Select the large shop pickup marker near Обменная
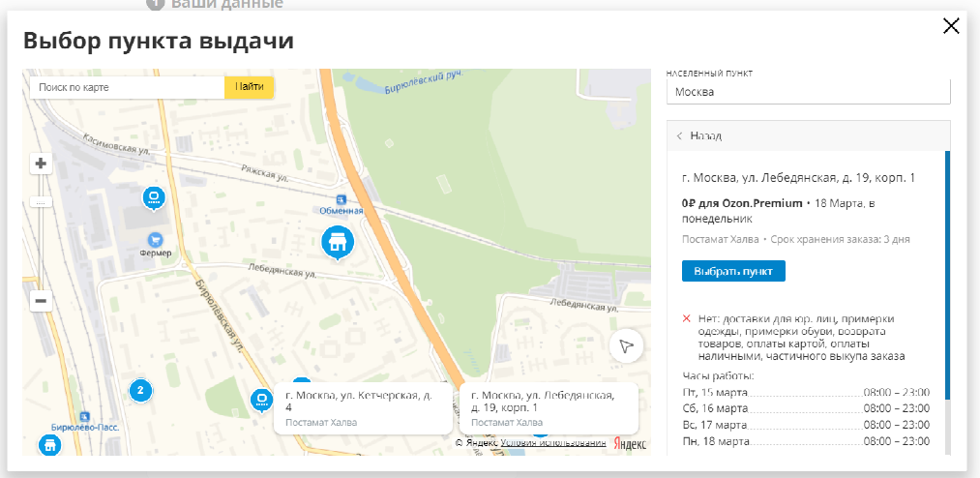Viewport: 980px width, 478px height. [338, 243]
